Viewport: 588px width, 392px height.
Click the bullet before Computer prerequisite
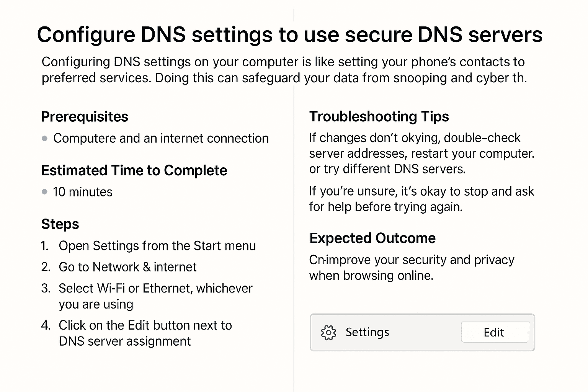point(45,138)
